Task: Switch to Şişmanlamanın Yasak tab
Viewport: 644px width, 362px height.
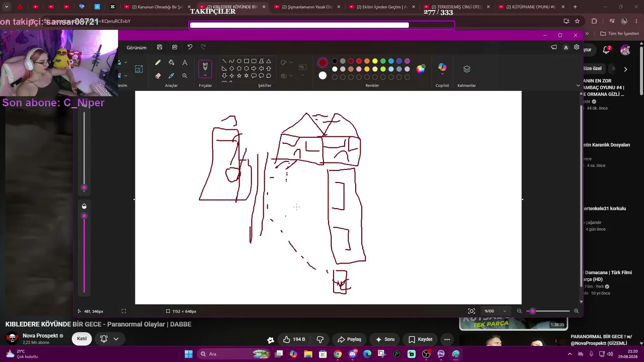Action: tap(307, 7)
